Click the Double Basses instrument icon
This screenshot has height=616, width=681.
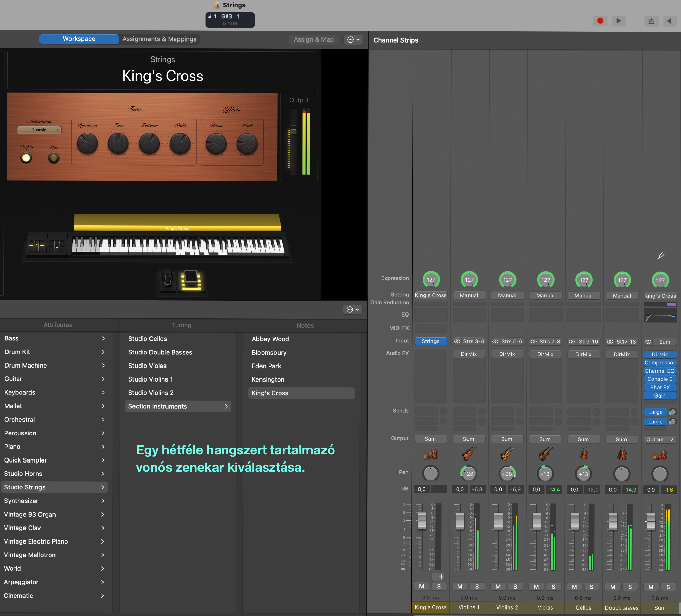click(x=621, y=454)
